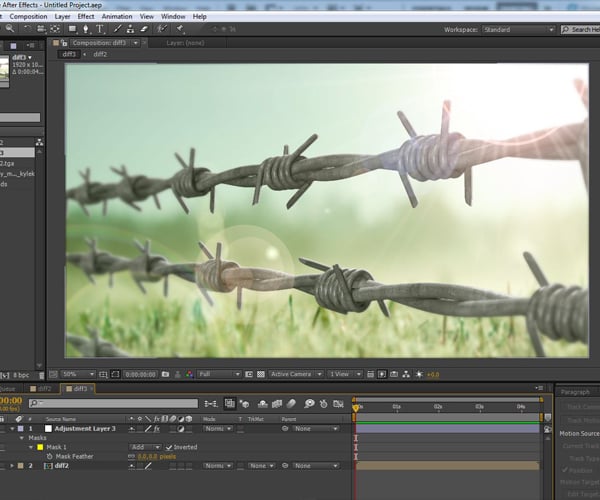600x500 pixels.
Task: Click the brainstorm icon in timeline
Action: 309,404
